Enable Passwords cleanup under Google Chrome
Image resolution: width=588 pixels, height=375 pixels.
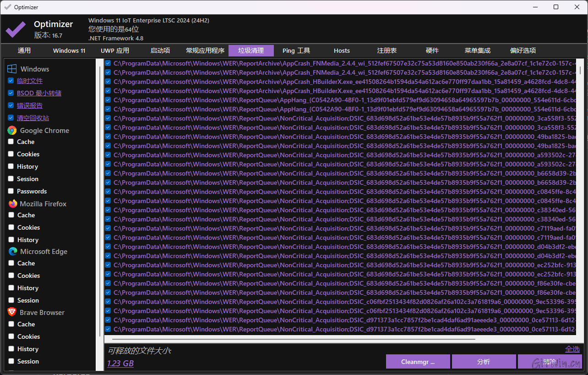tap(10, 191)
